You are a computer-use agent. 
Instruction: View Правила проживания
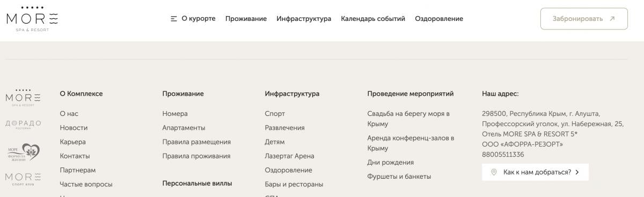196,156
